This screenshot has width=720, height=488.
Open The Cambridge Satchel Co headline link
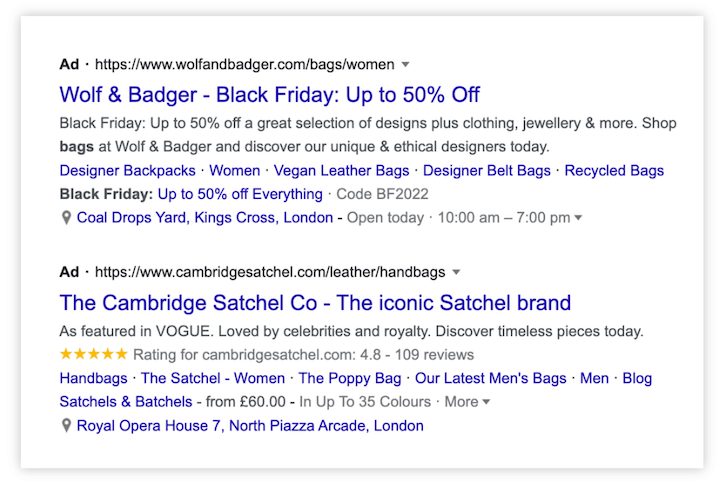[315, 303]
